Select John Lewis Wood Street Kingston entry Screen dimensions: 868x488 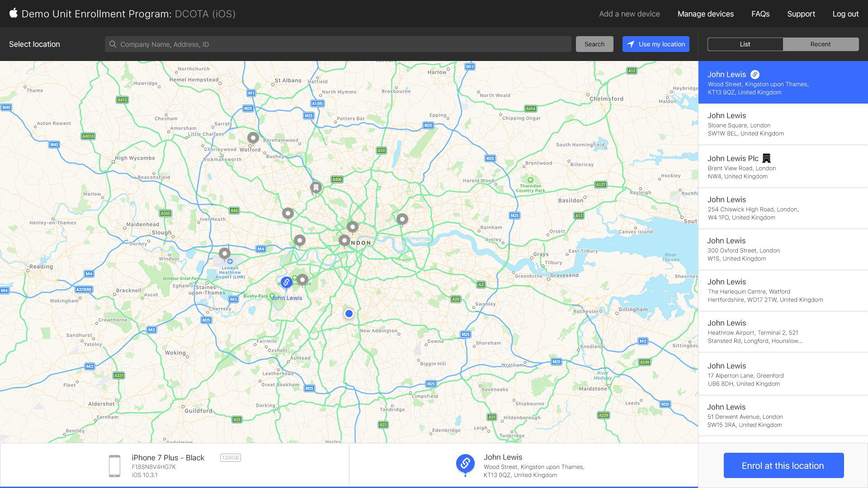click(x=783, y=83)
